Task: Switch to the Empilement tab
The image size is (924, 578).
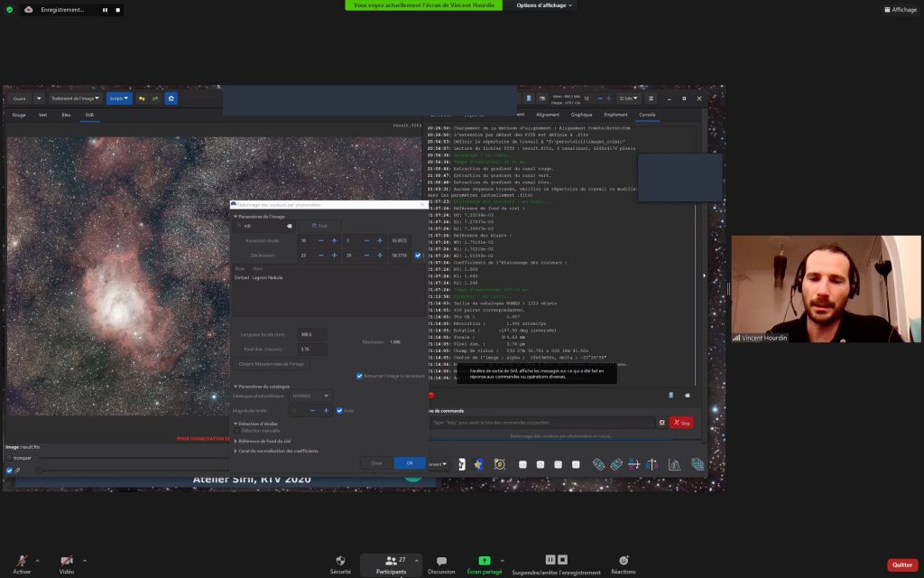Action: click(x=615, y=115)
